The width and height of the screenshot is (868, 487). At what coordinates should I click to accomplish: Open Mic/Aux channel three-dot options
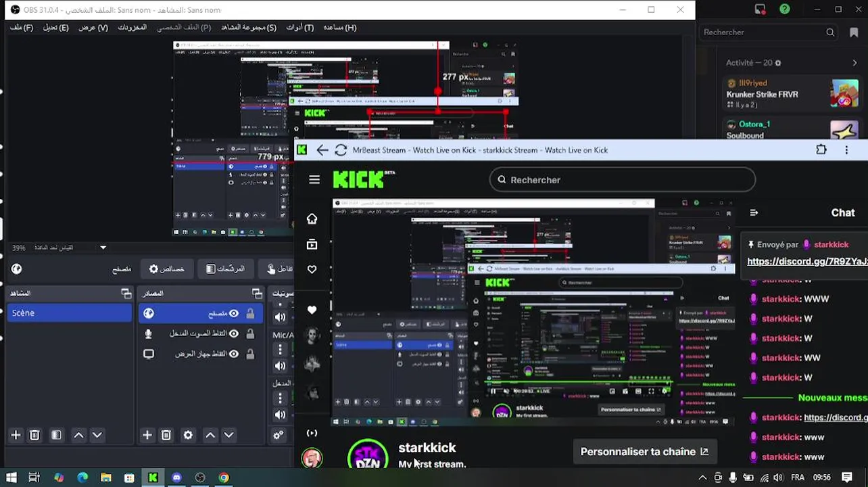pos(280,350)
